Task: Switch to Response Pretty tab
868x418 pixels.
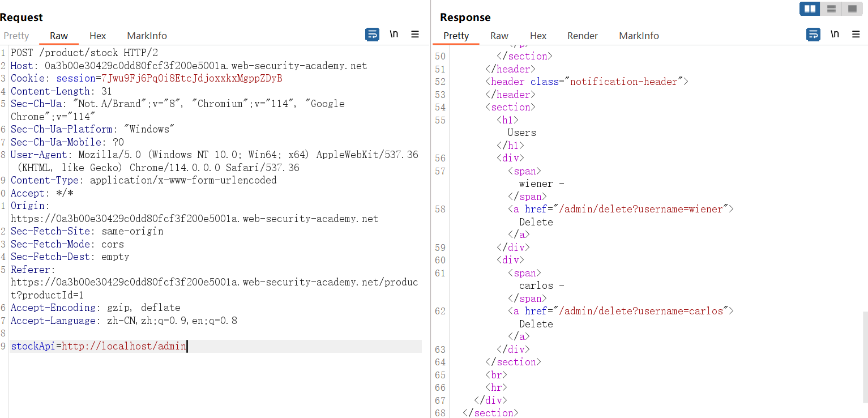Action: 456,36
